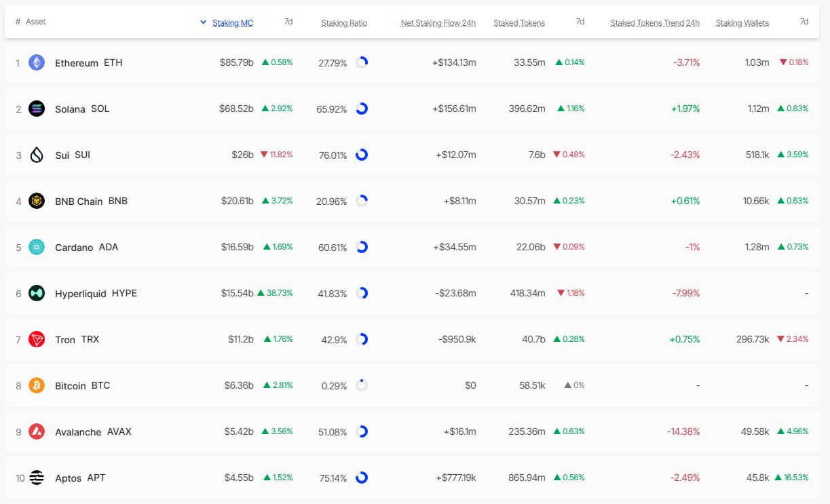830x504 pixels.
Task: Click Aptos's 865.94m staked tokens value
Action: point(527,478)
